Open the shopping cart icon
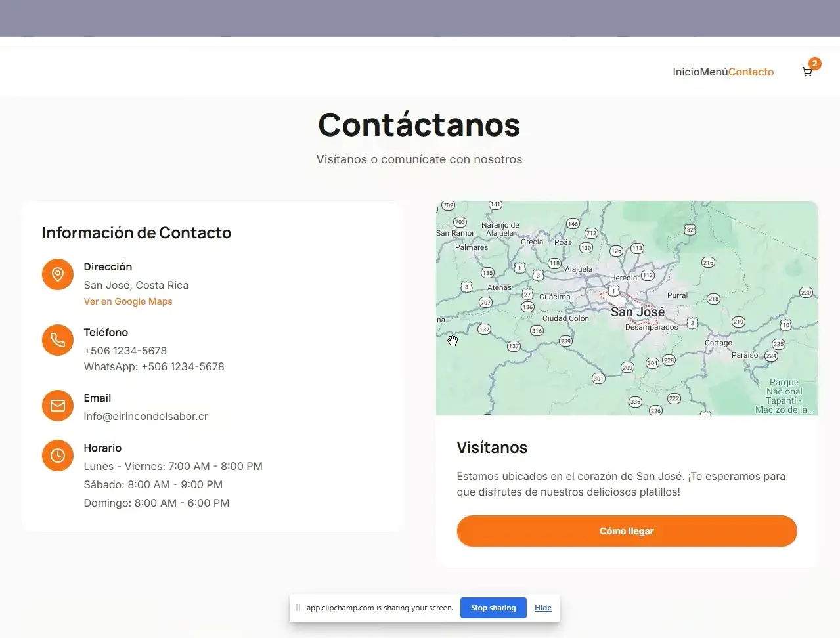The height and width of the screenshot is (638, 840). tap(807, 72)
